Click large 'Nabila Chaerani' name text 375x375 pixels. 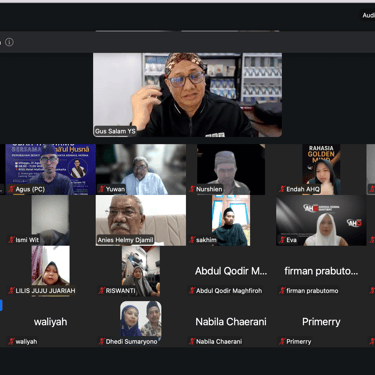pos(231,322)
